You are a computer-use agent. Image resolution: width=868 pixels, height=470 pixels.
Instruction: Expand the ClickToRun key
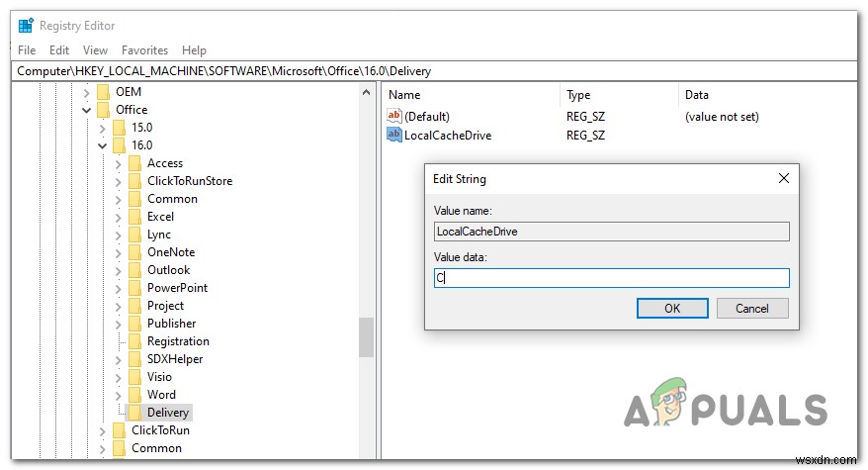point(103,430)
